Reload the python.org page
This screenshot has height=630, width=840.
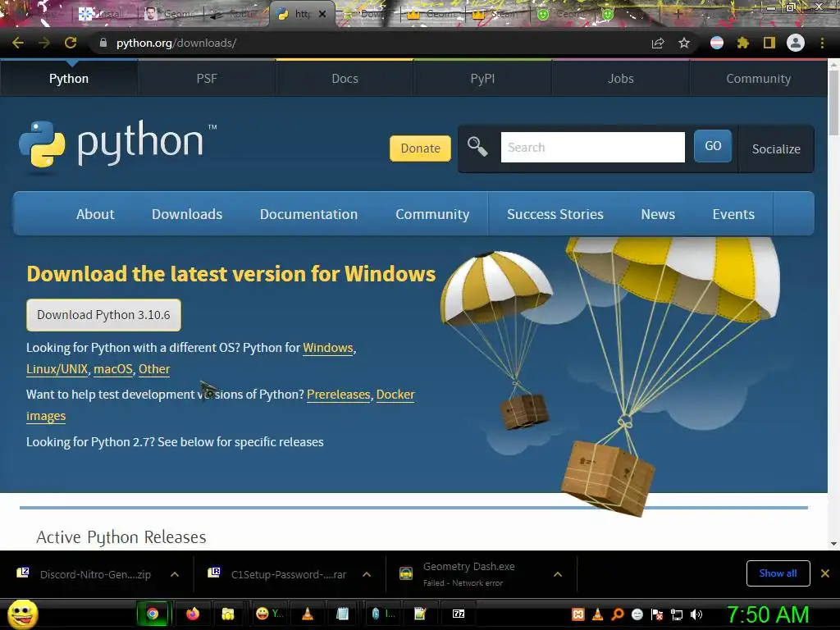tap(71, 43)
